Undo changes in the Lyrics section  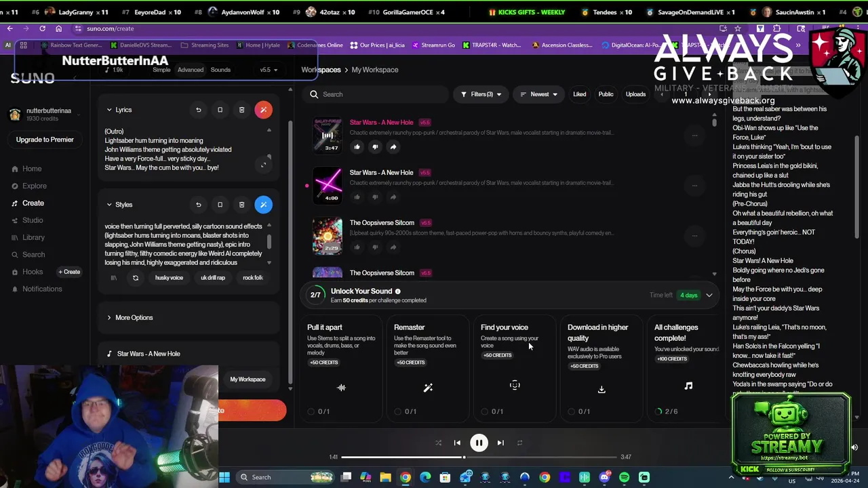coord(199,110)
